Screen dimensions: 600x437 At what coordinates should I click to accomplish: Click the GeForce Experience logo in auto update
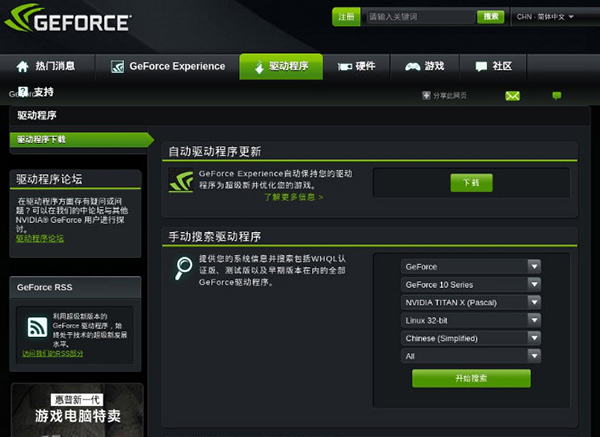pos(181,181)
